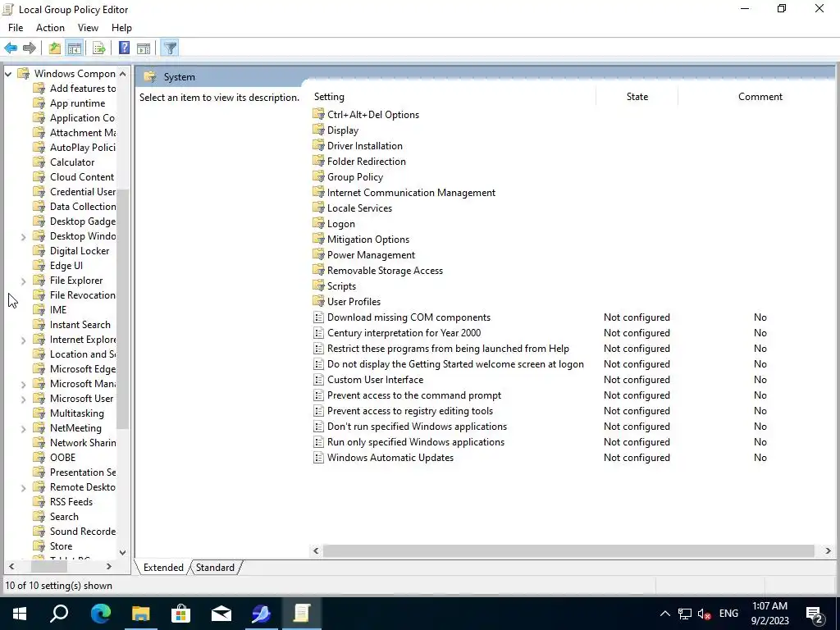Image resolution: width=840 pixels, height=630 pixels.
Task: Select the Custom User Interface setting
Action: 375,380
